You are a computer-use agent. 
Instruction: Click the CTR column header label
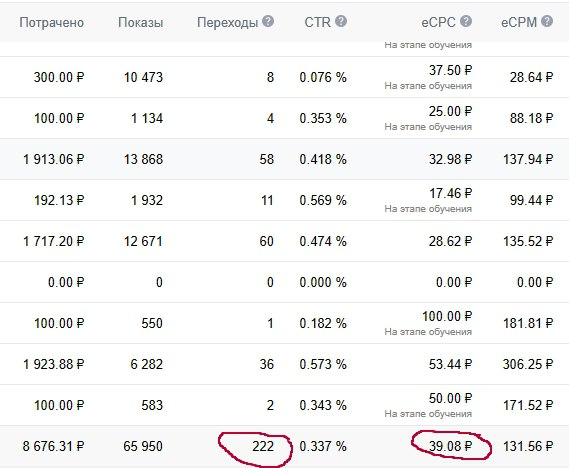318,22
